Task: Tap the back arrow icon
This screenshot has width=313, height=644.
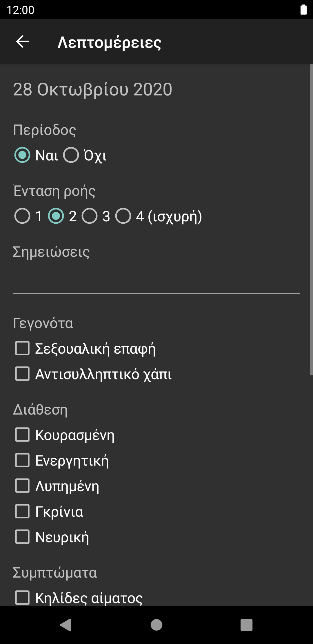Action: click(x=22, y=42)
